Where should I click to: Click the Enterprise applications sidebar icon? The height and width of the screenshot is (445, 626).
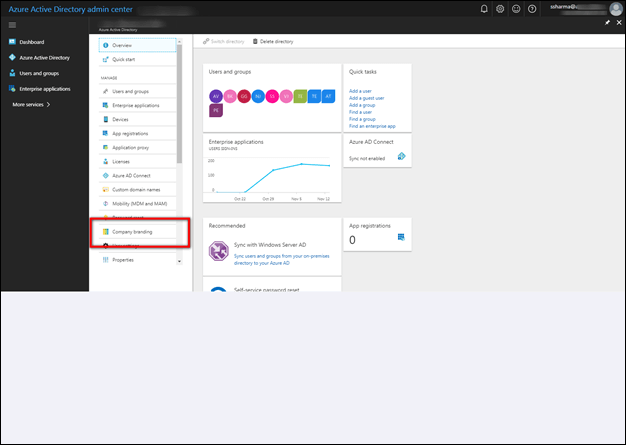click(12, 89)
